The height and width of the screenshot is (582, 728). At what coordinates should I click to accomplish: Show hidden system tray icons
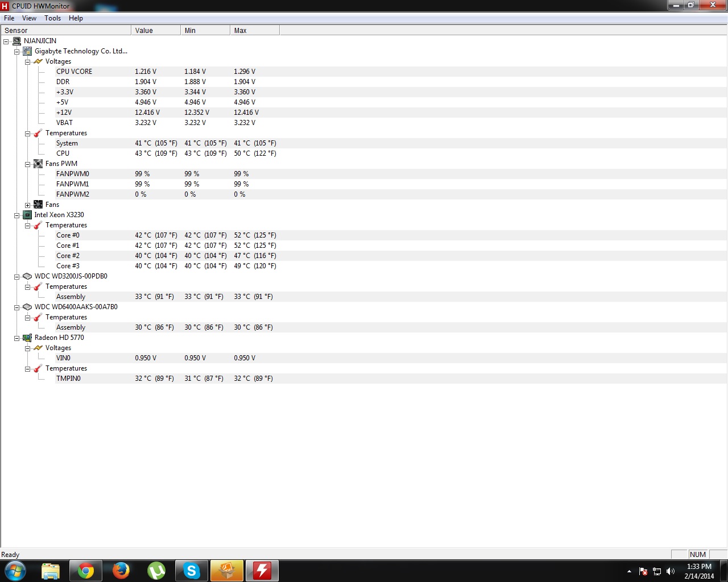(x=629, y=571)
